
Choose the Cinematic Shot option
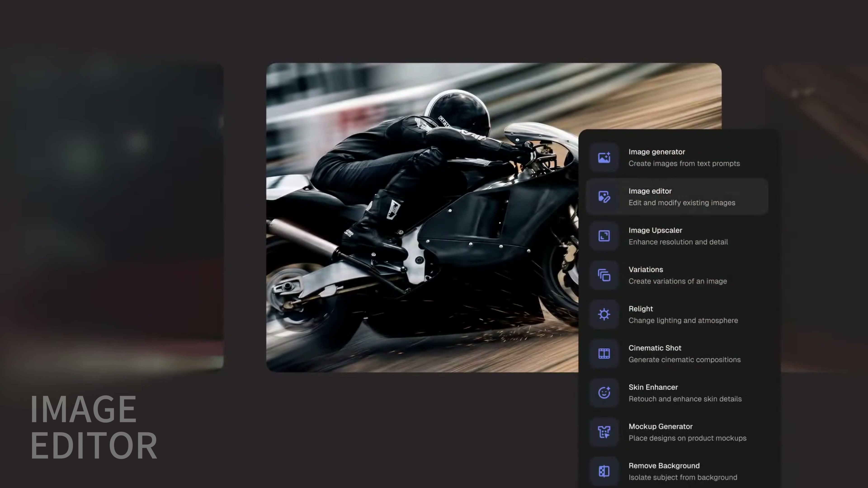click(x=677, y=354)
